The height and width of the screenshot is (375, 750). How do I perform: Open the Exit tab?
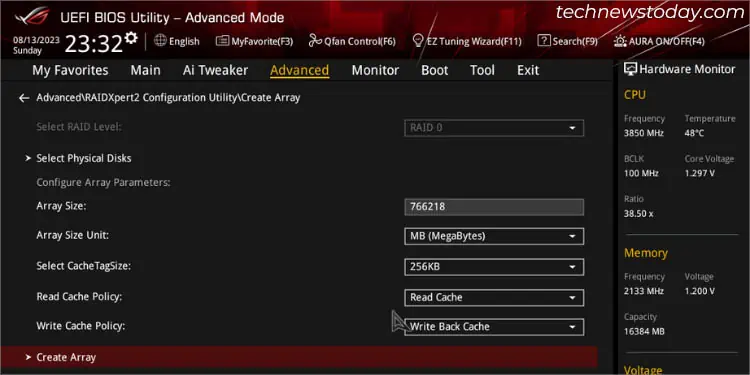click(x=528, y=70)
